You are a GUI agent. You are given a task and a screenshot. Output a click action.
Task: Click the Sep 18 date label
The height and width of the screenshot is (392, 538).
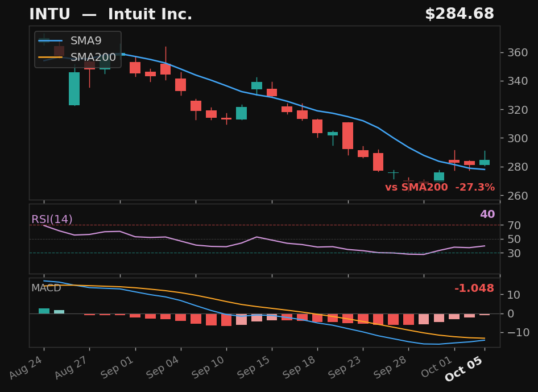click(x=300, y=368)
